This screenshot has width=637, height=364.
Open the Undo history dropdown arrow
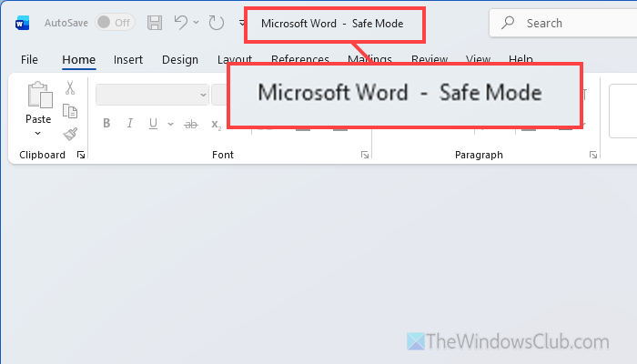(x=197, y=23)
